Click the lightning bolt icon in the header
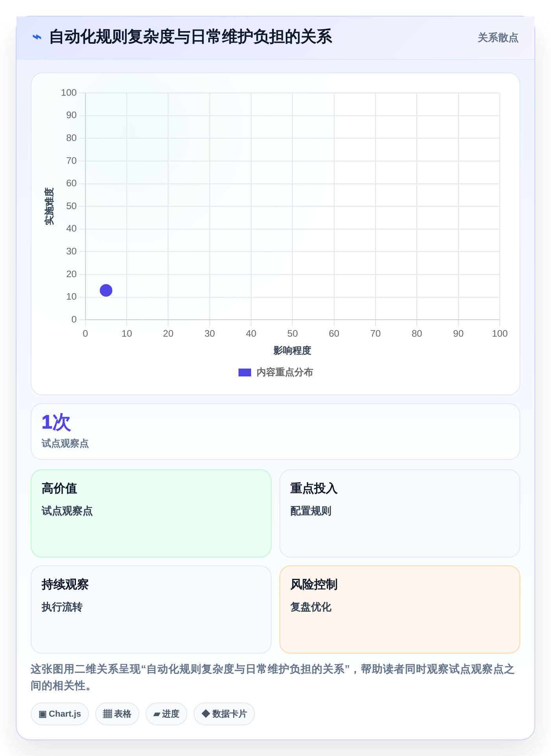Viewport: 551px width, 756px height. point(37,37)
